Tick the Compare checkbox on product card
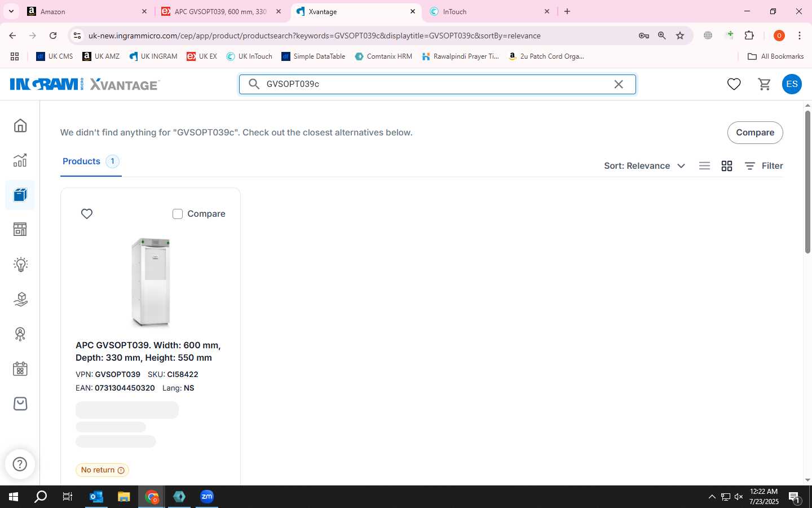Image resolution: width=812 pixels, height=508 pixels. pyautogui.click(x=178, y=214)
